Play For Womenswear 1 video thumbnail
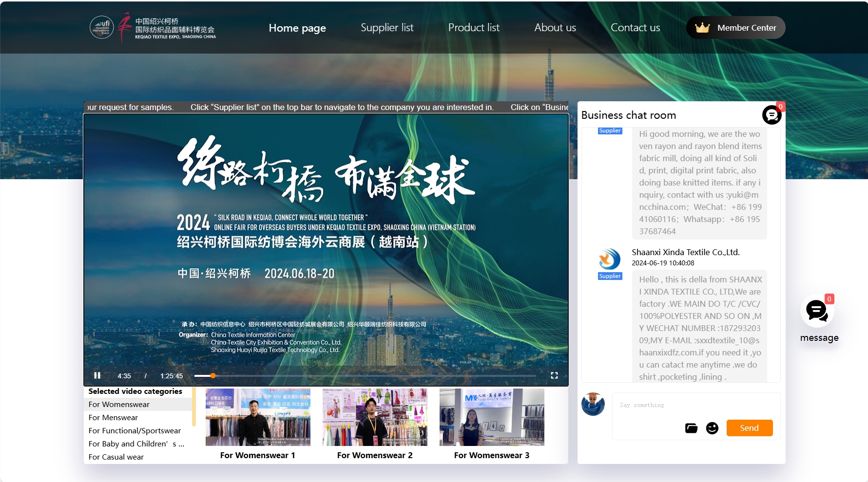Screen dimensions: 868x482 (258, 417)
